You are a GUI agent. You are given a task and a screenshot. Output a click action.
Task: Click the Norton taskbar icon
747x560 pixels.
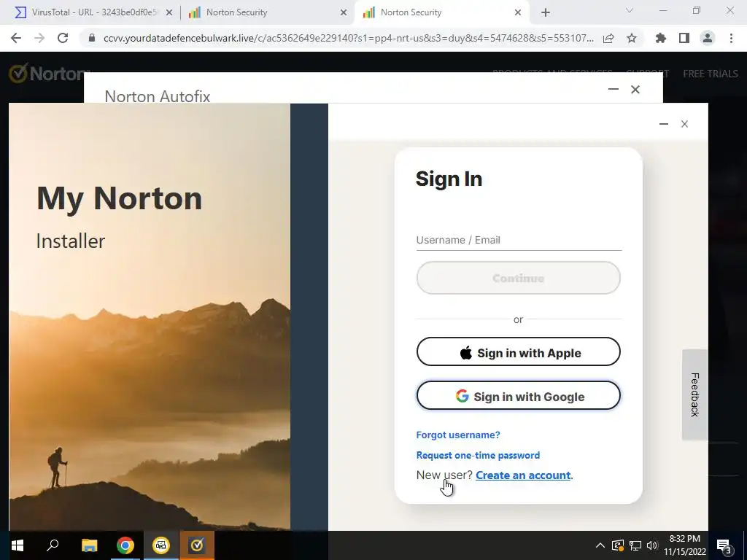point(197,545)
